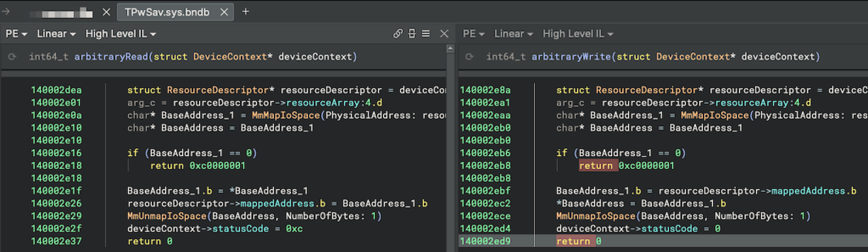The image size is (868, 252).
Task: Click MmMapIoSpace call in right pane
Action: point(715,115)
